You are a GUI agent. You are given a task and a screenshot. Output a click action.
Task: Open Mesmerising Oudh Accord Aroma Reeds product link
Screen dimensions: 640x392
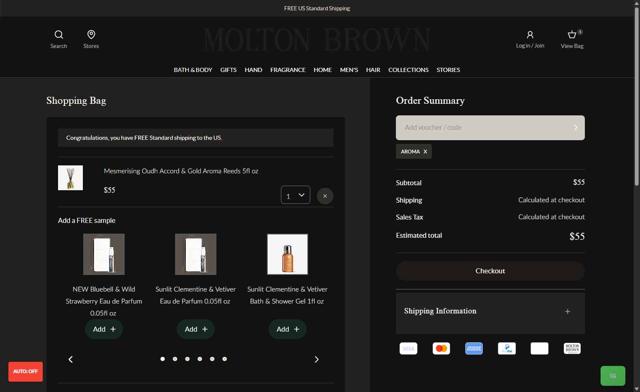coord(181,171)
